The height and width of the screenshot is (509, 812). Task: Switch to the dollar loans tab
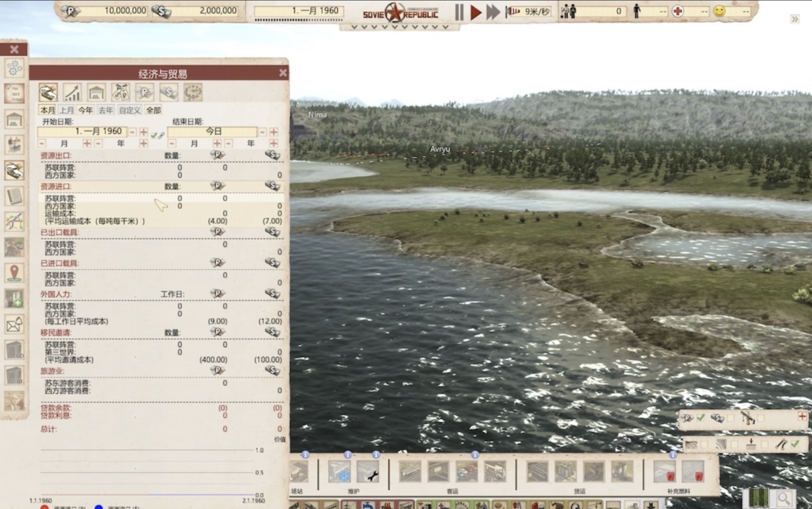coord(169,92)
